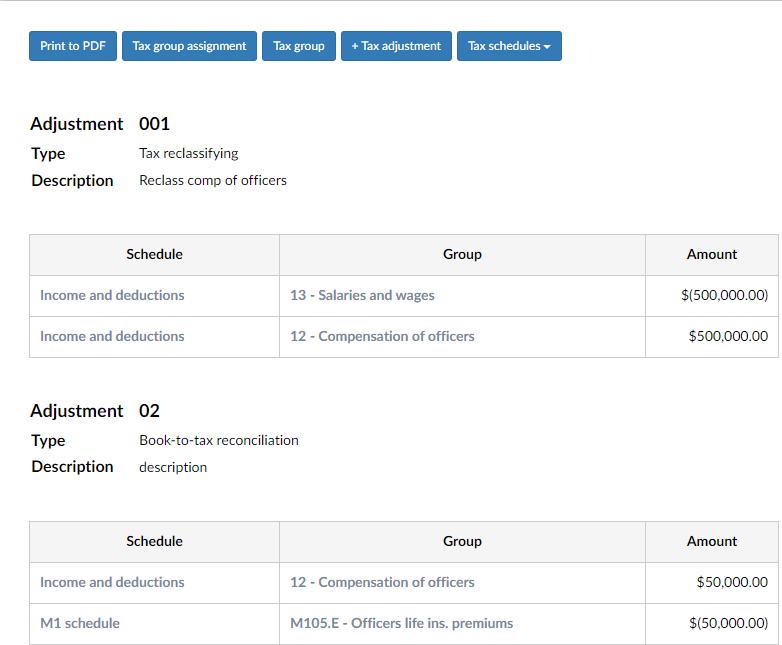Open M105.E - Officers life ins. premiums

(x=401, y=623)
